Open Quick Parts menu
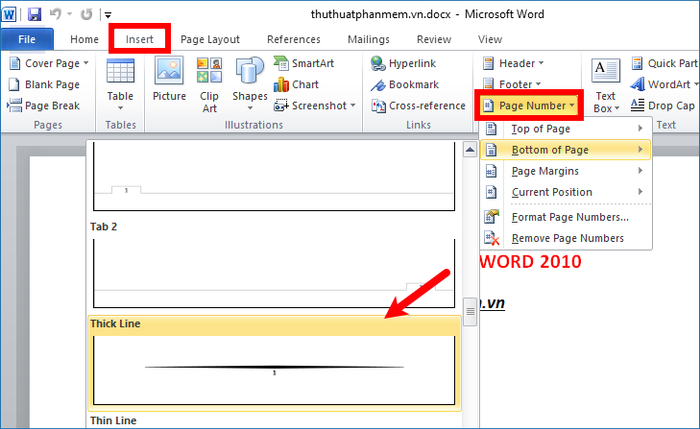 coord(664,63)
